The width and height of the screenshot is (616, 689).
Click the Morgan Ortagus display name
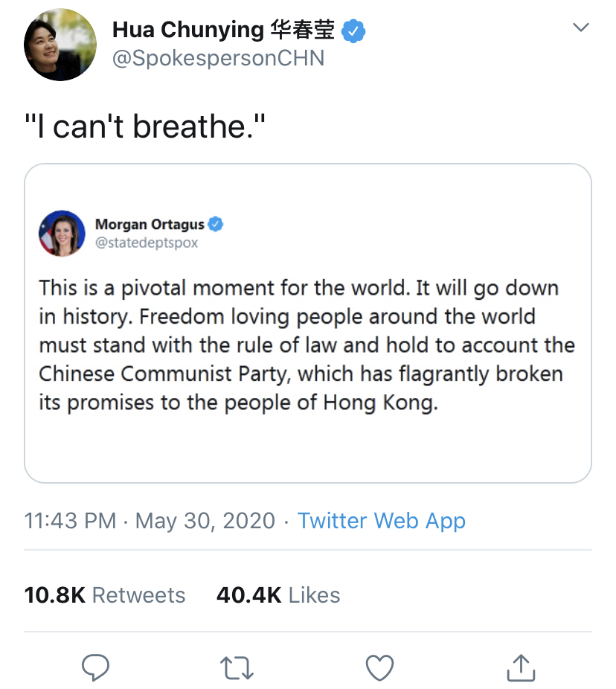150,225
